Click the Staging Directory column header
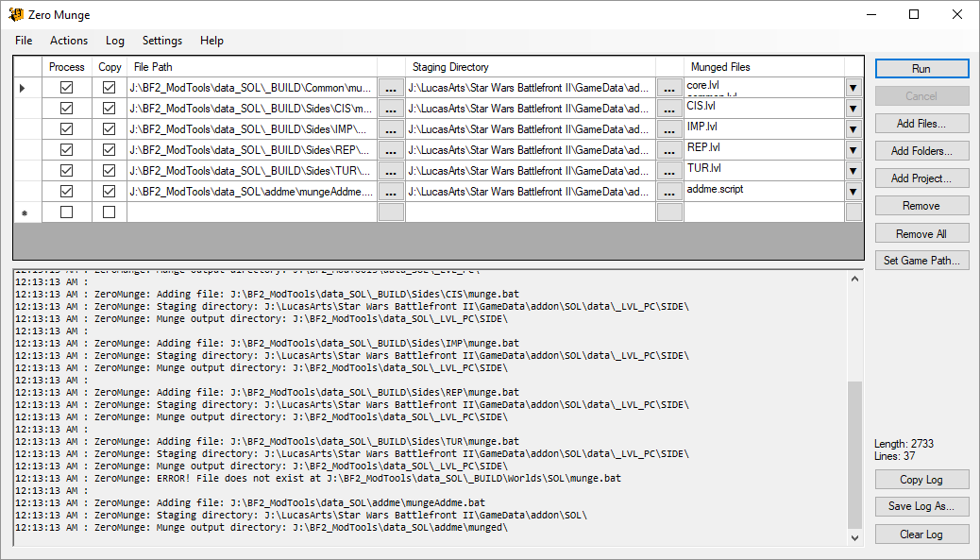 click(531, 67)
